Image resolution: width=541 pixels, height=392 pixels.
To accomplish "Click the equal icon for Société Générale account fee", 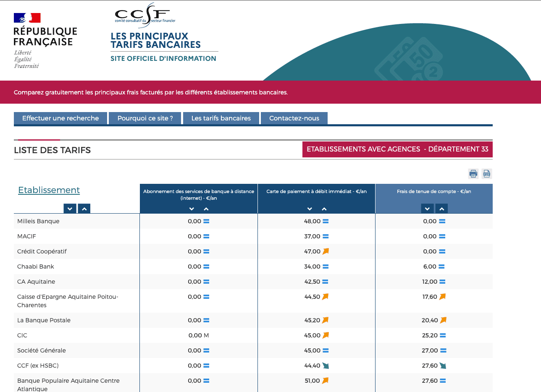I will tap(443, 350).
